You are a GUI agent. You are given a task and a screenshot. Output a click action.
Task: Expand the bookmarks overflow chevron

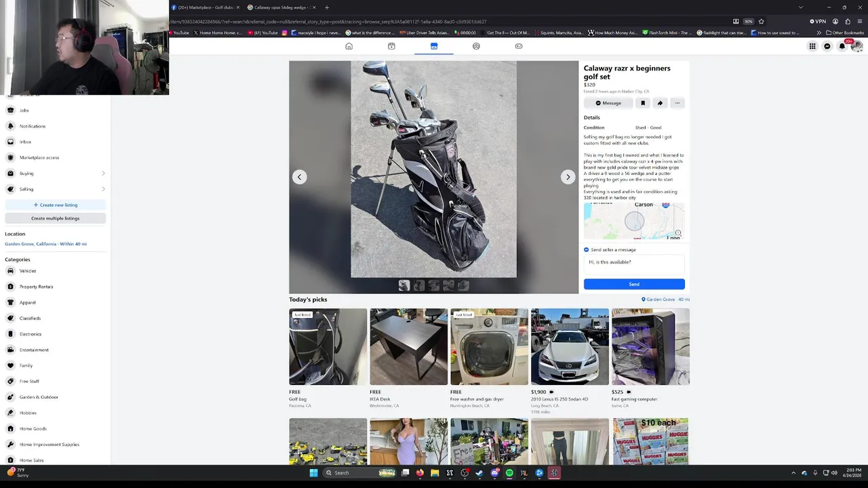(x=818, y=33)
